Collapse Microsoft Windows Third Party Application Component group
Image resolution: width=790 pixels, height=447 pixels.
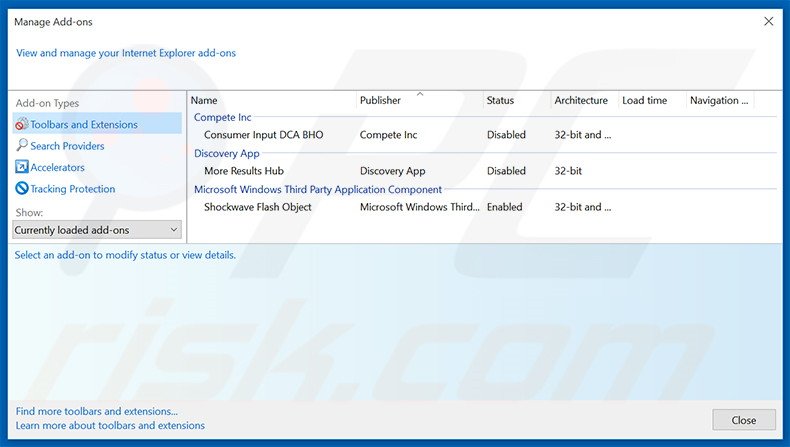pyautogui.click(x=318, y=189)
